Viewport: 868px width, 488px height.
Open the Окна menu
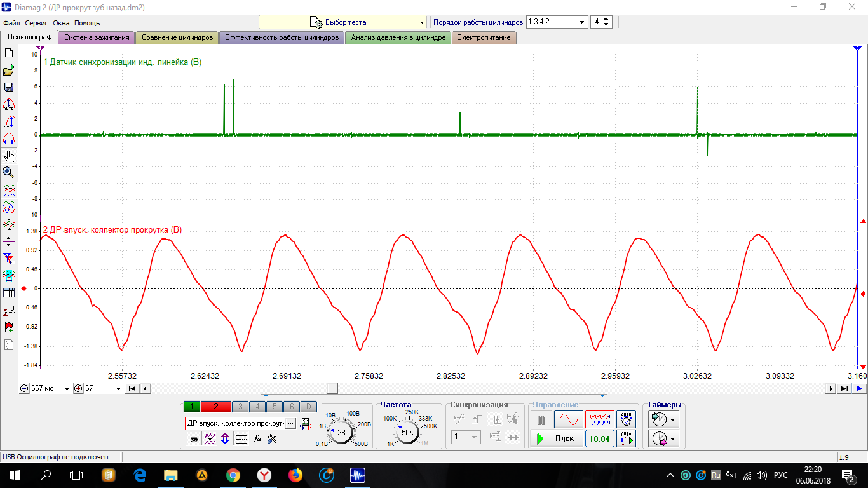point(61,22)
